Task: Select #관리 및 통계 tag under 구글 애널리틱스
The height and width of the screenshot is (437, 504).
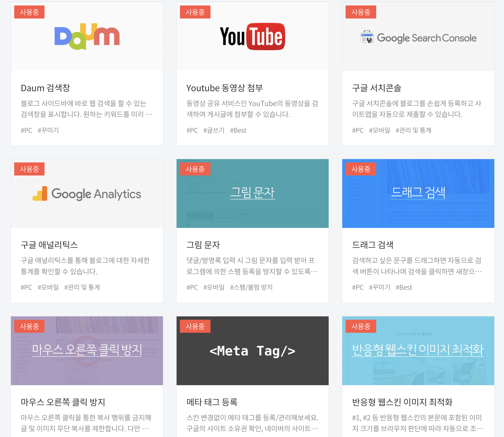Action: coord(82,287)
